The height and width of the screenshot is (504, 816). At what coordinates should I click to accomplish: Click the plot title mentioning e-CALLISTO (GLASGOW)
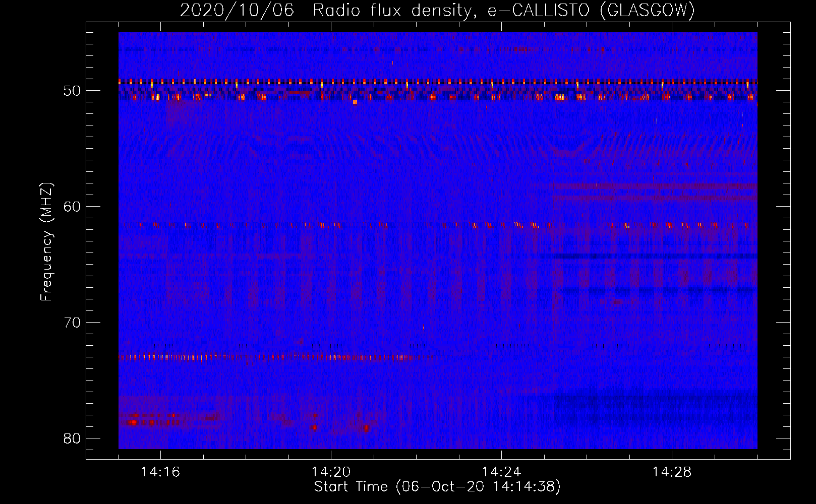click(437, 10)
